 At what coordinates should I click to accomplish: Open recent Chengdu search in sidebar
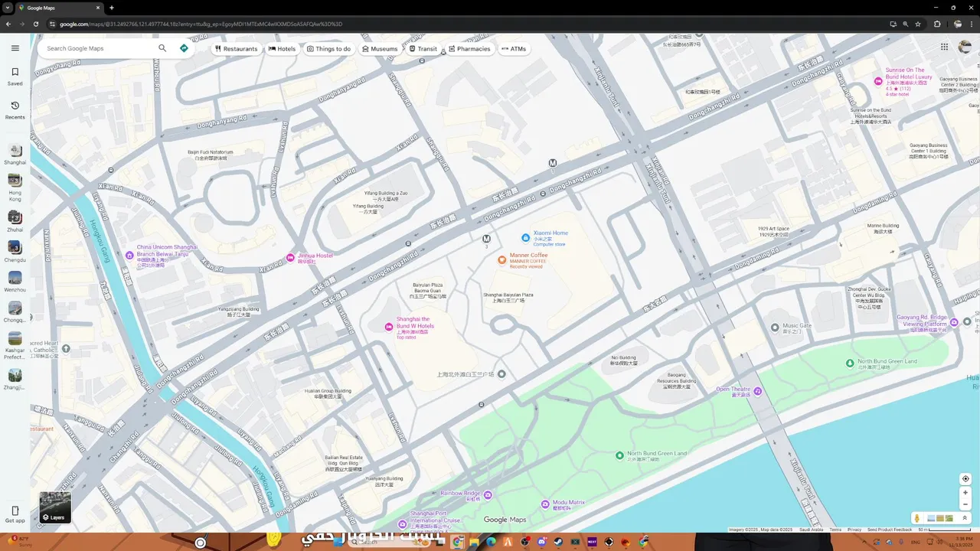15,252
